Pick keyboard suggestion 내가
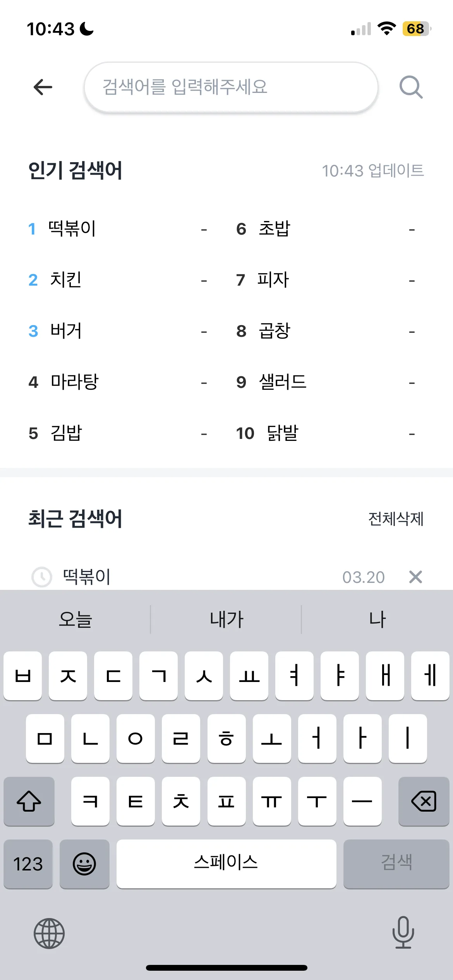 pyautogui.click(x=226, y=619)
